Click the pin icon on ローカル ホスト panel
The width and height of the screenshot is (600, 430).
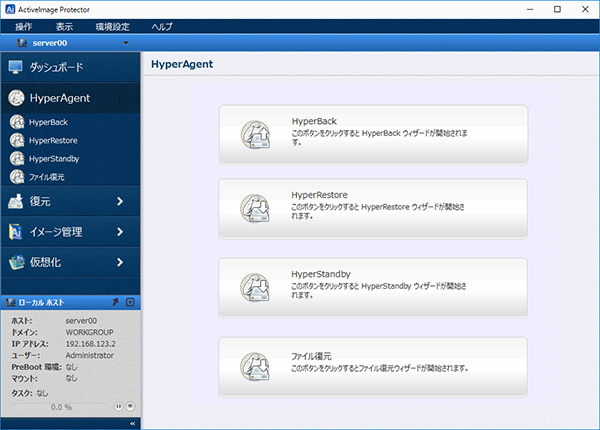(x=115, y=301)
